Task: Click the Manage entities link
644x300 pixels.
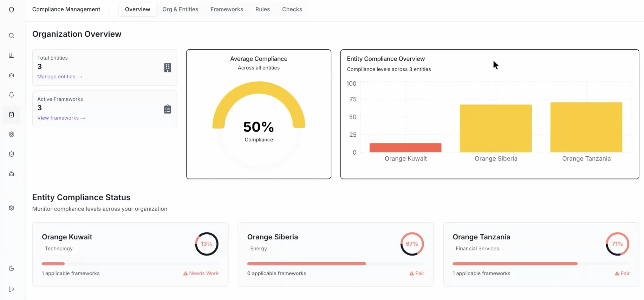Action: click(59, 77)
